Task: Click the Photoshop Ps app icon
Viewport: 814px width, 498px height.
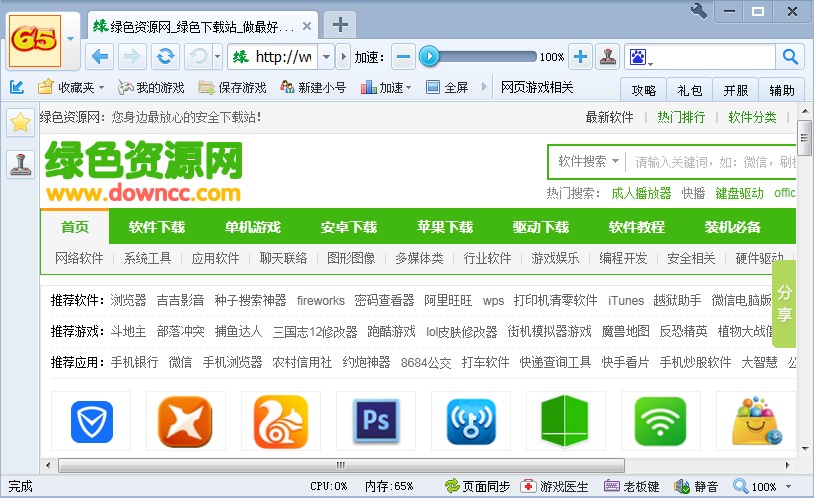Action: [x=376, y=421]
